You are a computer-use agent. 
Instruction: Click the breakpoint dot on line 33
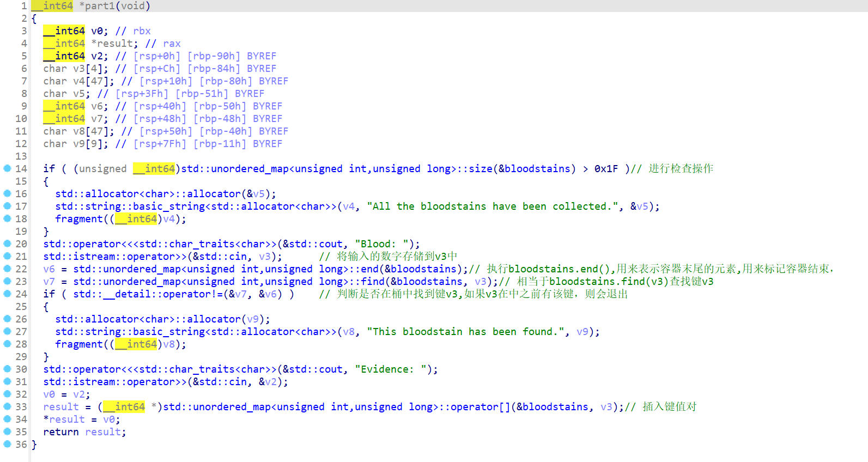(x=7, y=406)
